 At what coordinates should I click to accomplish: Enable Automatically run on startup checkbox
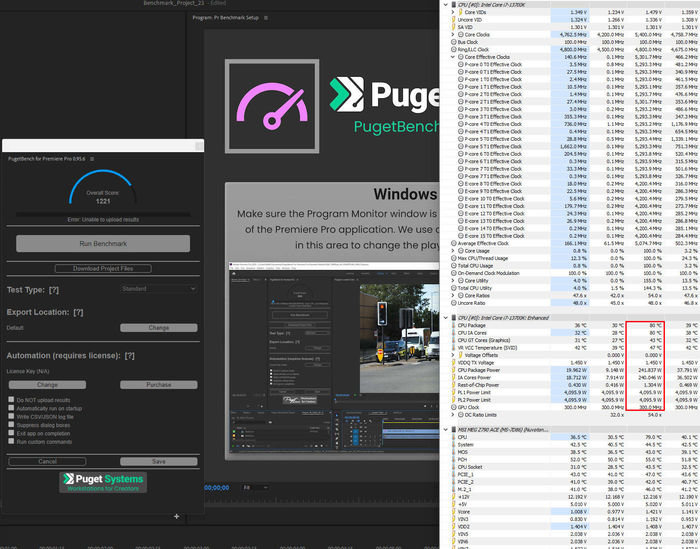coord(11,408)
